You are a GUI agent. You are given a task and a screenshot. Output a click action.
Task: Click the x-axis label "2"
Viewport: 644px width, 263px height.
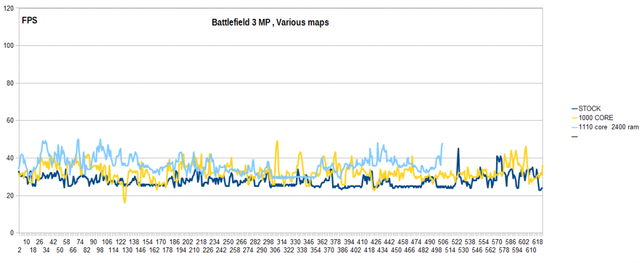[19, 249]
